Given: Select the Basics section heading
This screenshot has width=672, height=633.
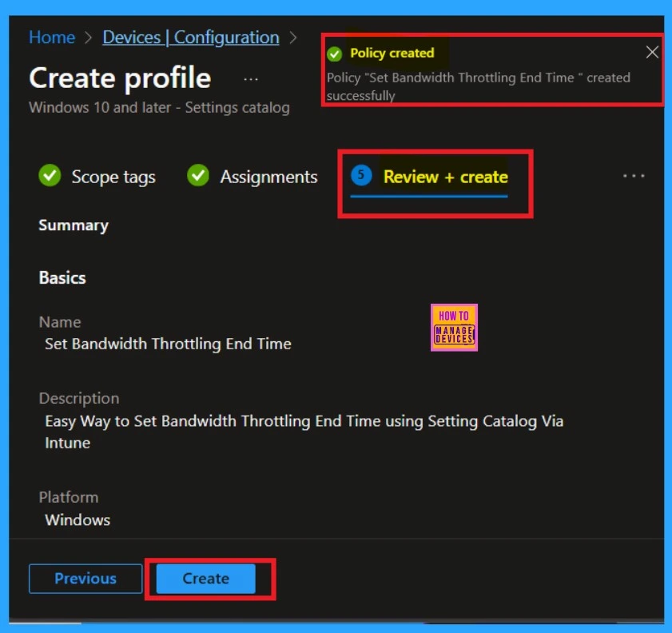Looking at the screenshot, I should point(62,277).
